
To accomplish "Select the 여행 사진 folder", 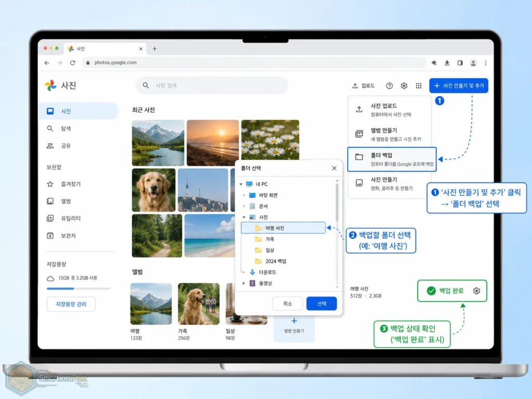I will pos(283,228).
